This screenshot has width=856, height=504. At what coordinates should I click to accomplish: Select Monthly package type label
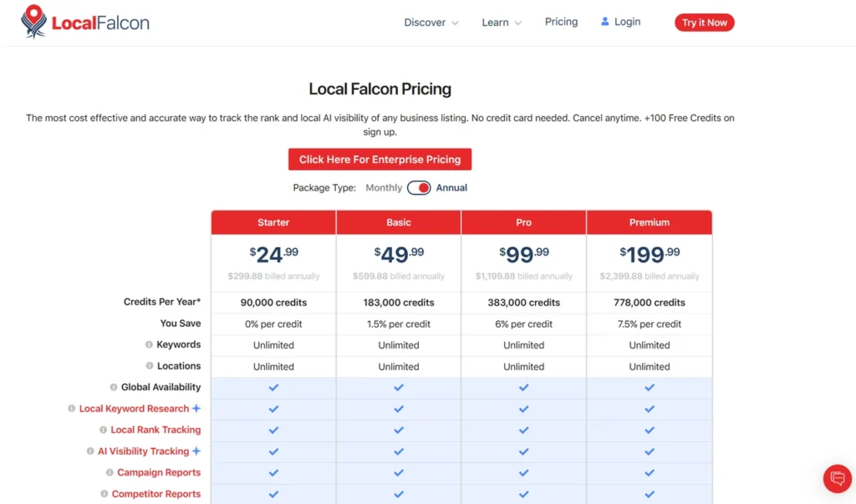point(384,188)
